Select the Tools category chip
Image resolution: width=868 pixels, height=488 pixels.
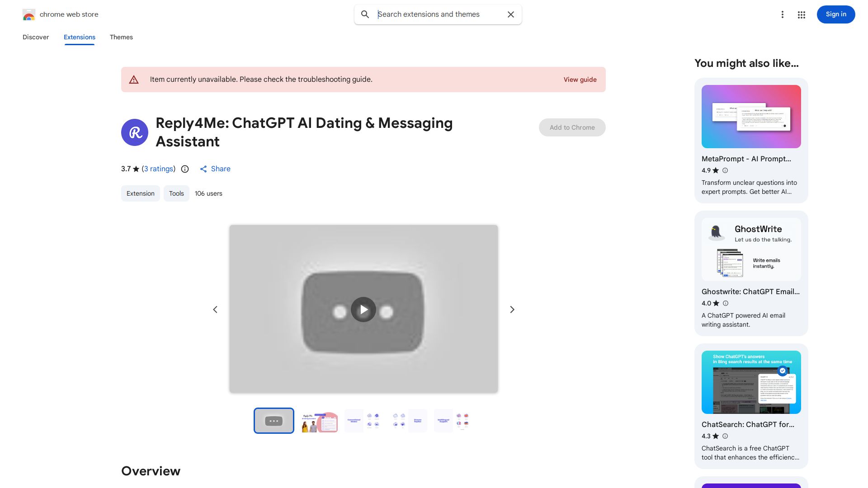176,193
